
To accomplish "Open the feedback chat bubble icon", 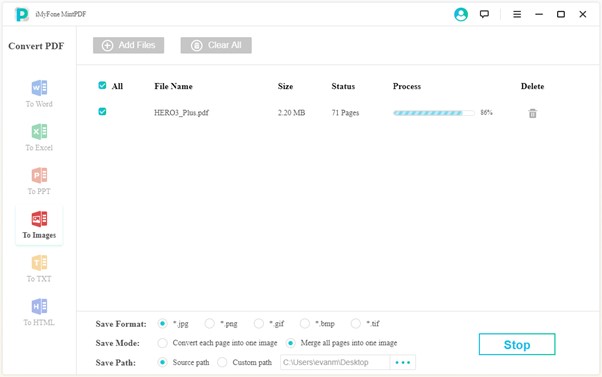I will click(485, 14).
